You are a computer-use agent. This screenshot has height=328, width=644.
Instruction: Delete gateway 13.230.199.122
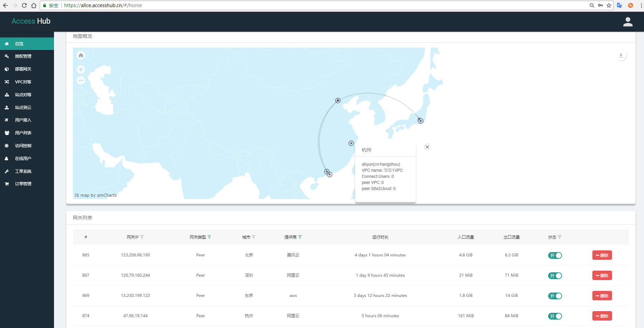pos(602,296)
